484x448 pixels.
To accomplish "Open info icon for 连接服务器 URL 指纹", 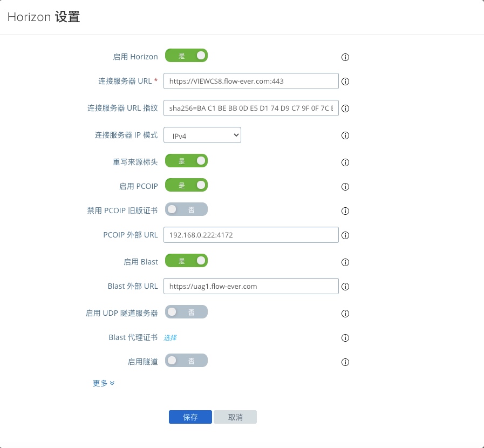I will (345, 108).
